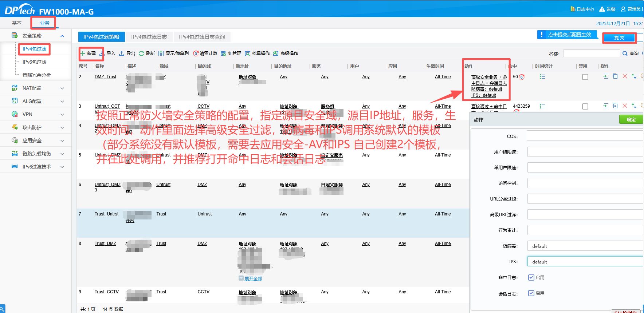Viewport: 644px width, 313px height.
Task: Click copy icon for policy 2 row
Action: tap(615, 76)
